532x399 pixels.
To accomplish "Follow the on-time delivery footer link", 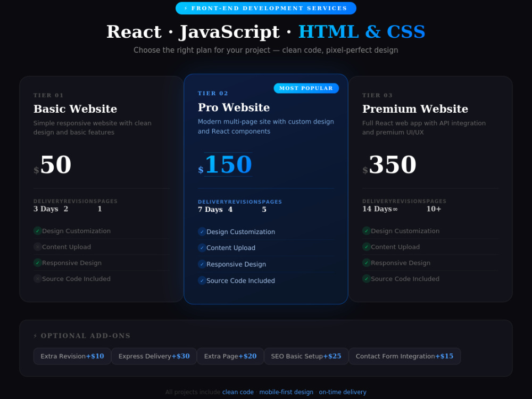I will tap(342, 392).
